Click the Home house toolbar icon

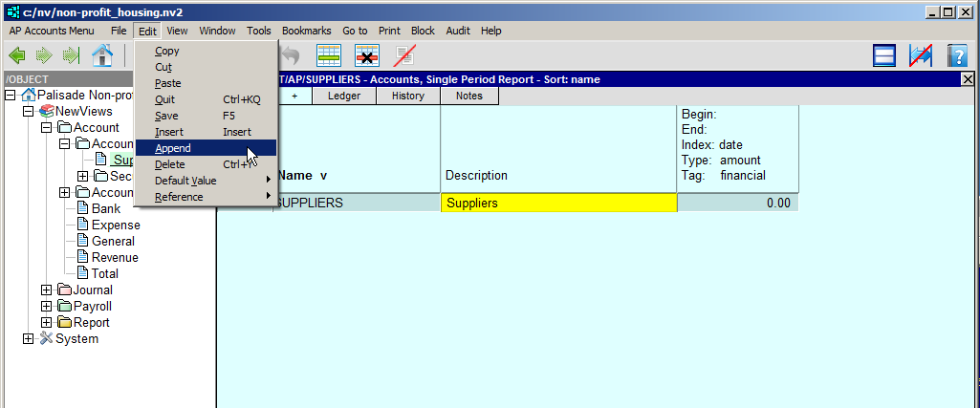click(x=102, y=55)
